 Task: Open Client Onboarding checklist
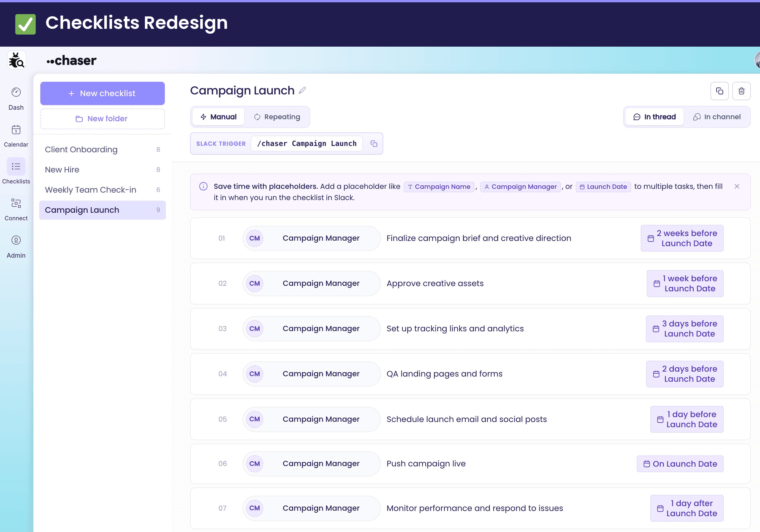pos(103,149)
